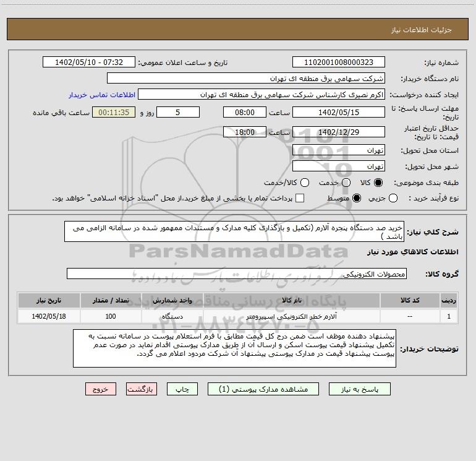This screenshot has width=476, height=461.
Task: Click the خروج exit button
Action: 101,389
